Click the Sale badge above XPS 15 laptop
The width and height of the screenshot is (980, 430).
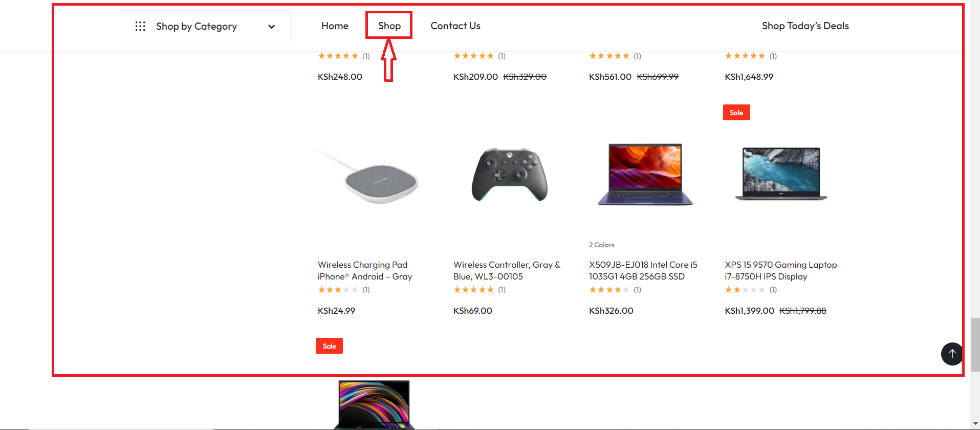736,112
